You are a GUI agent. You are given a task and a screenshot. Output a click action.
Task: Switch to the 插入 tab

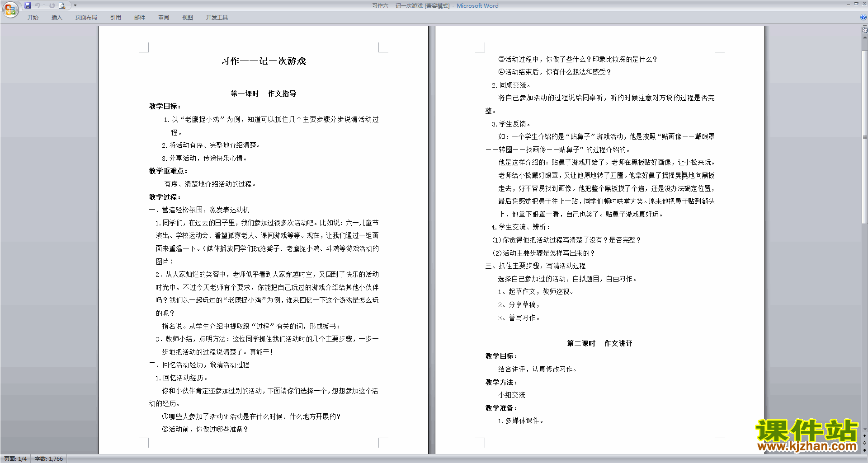[57, 17]
